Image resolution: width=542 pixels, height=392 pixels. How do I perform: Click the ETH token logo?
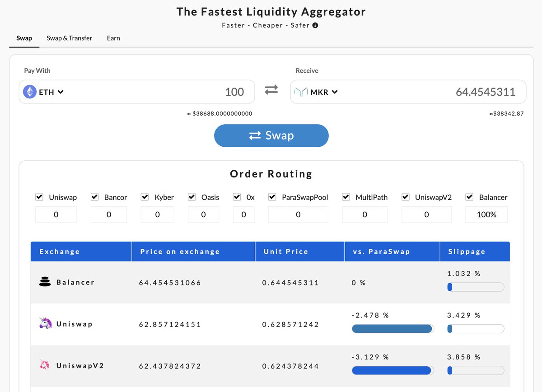pos(30,92)
